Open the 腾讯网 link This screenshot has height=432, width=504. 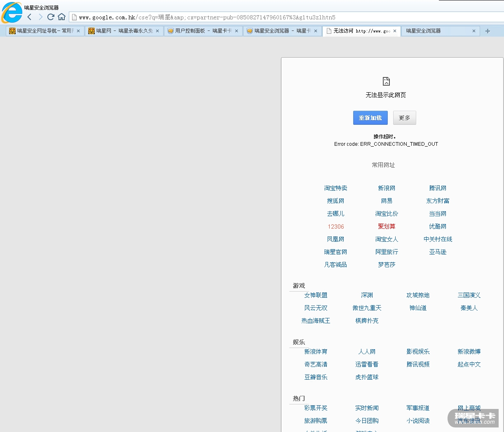438,188
